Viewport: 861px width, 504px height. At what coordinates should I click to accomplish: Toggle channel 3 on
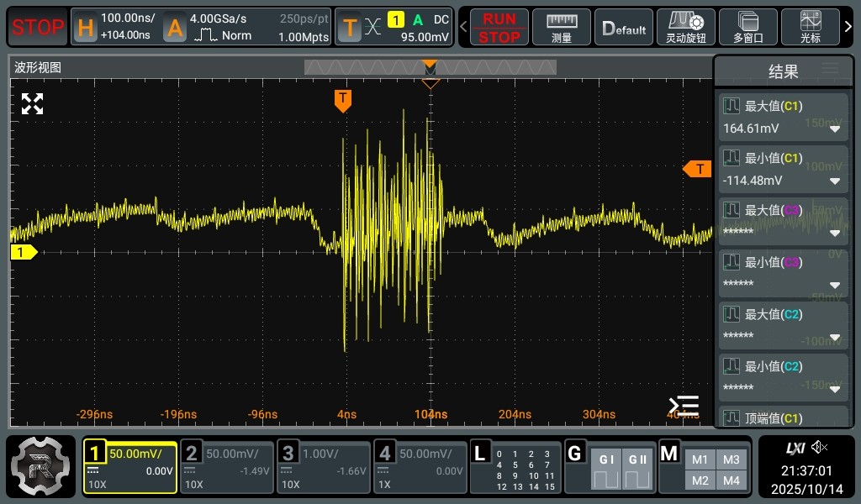(x=322, y=466)
